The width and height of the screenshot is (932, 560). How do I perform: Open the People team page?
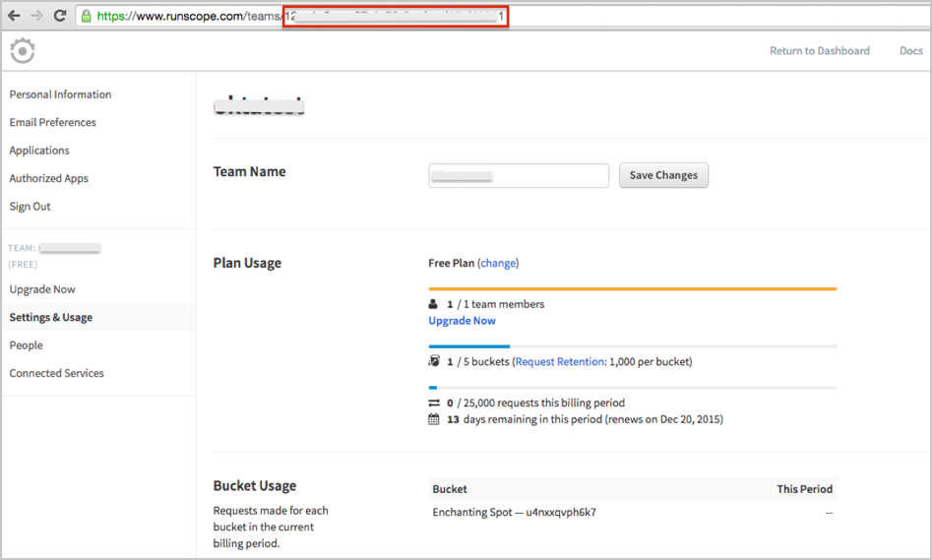tap(26, 345)
